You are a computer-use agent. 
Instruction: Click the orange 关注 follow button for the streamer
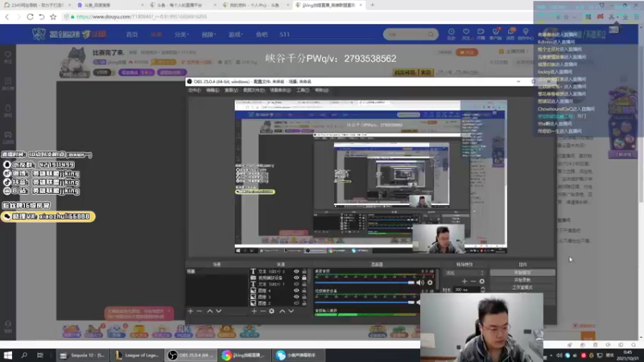click(467, 52)
